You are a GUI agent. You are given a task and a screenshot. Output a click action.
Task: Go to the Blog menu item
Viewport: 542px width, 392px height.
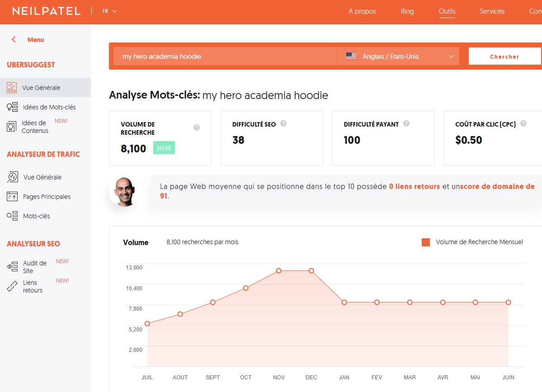pyautogui.click(x=407, y=11)
